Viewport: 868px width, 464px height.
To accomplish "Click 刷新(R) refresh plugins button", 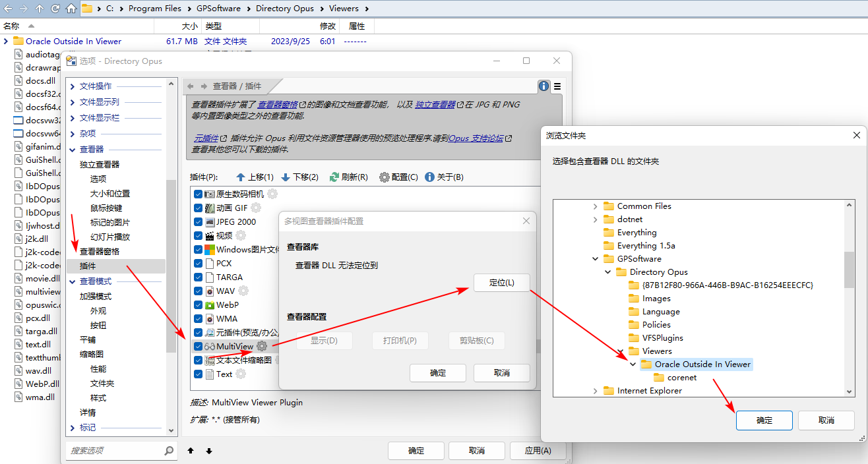I will click(349, 177).
